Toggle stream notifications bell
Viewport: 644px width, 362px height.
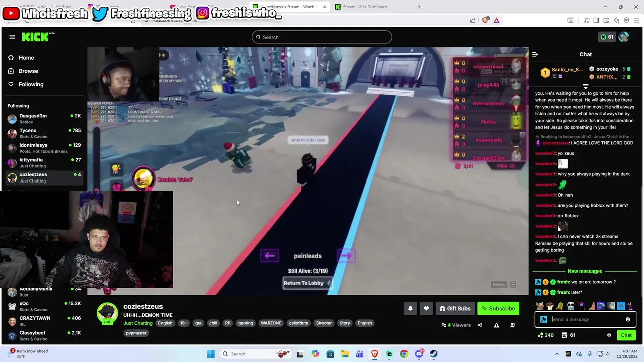[410, 308]
